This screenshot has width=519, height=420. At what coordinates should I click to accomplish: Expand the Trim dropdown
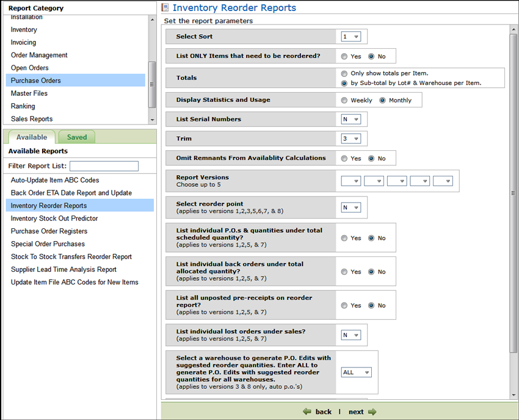350,139
